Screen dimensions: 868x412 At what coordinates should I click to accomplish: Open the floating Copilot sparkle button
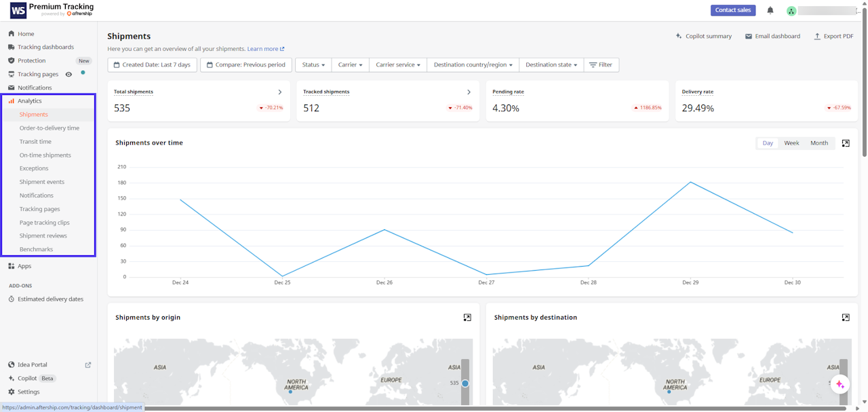(840, 384)
